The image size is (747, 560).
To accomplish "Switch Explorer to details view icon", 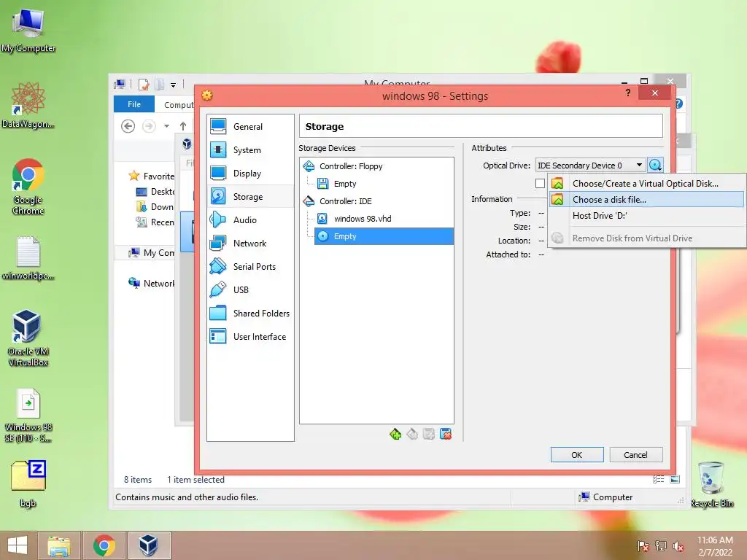I will pyautogui.click(x=659, y=480).
